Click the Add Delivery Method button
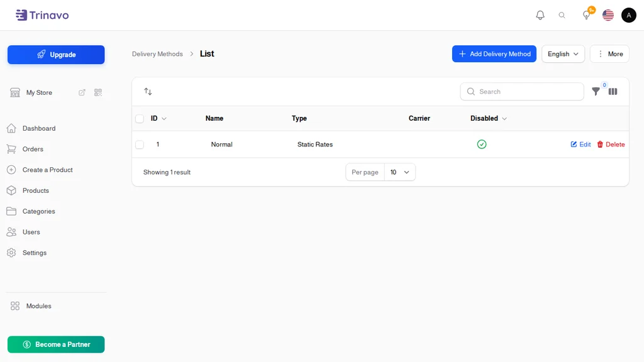Screen dimensions: 644x362 [x=494, y=54]
